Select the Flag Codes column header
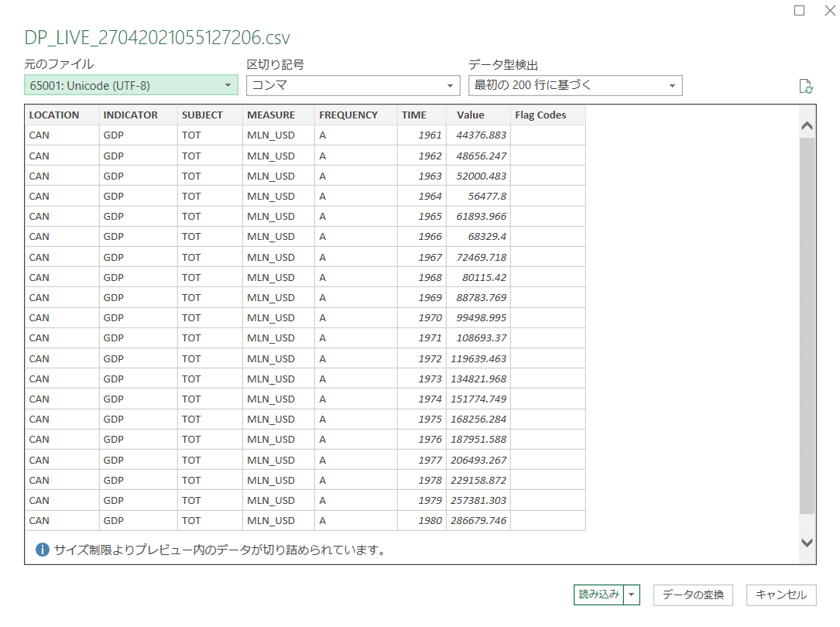Screen dimensions: 840x627 pyautogui.click(x=540, y=115)
